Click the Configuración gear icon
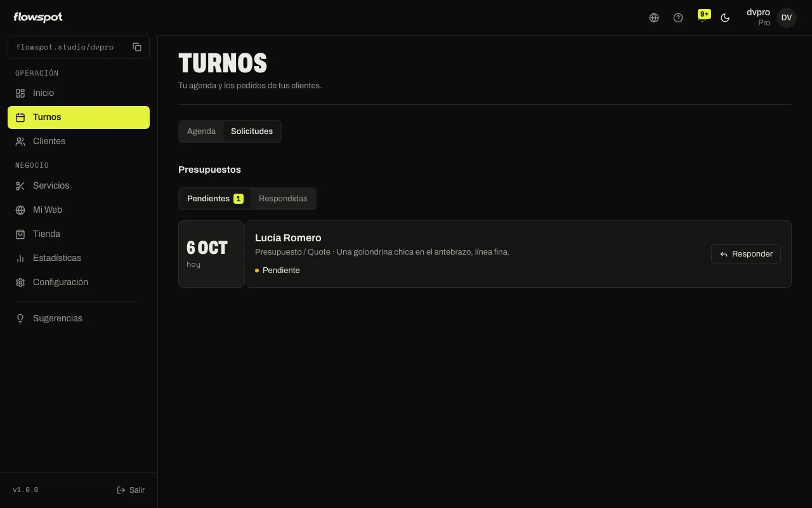This screenshot has width=812, height=508. (x=20, y=283)
